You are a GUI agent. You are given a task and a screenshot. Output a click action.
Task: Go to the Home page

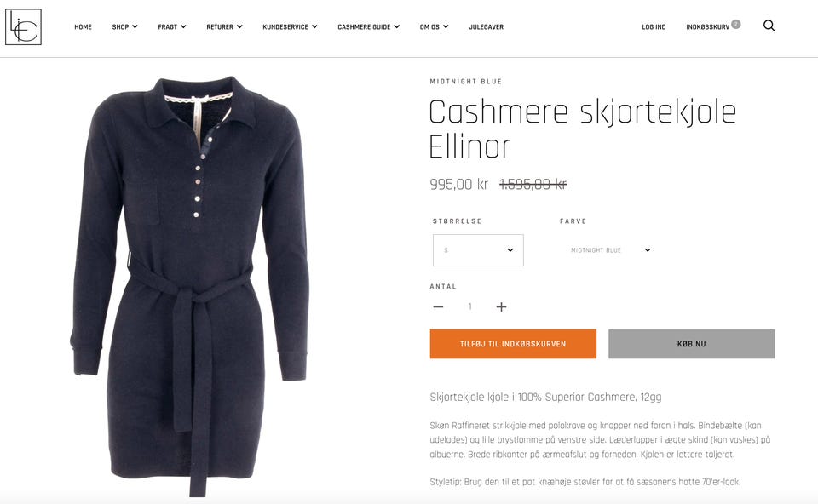point(83,26)
